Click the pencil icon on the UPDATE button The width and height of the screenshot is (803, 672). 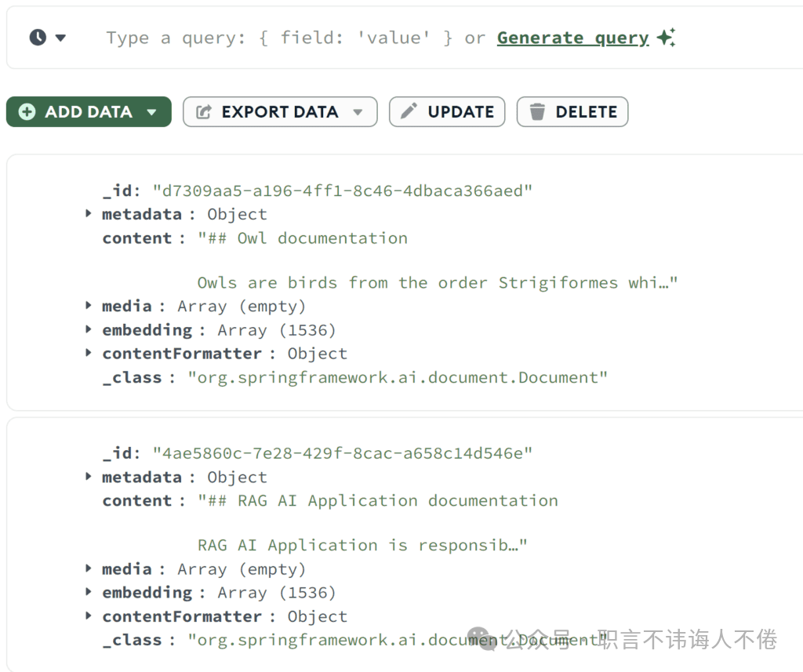coord(408,111)
